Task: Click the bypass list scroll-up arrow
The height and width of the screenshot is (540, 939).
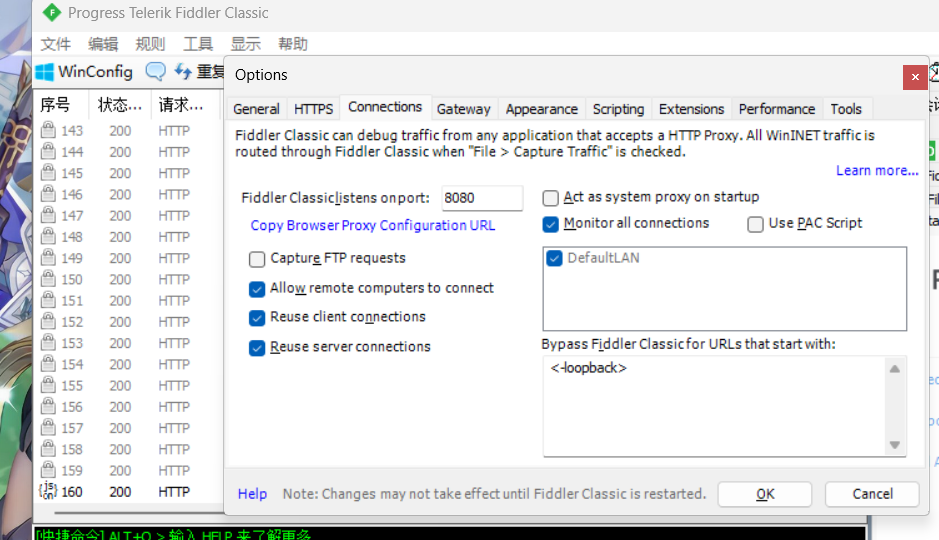Action: (x=895, y=369)
